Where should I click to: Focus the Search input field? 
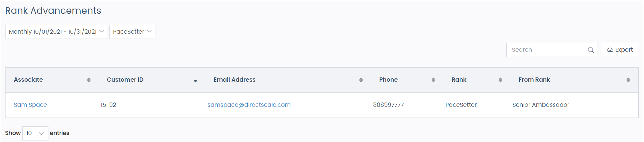click(x=547, y=50)
